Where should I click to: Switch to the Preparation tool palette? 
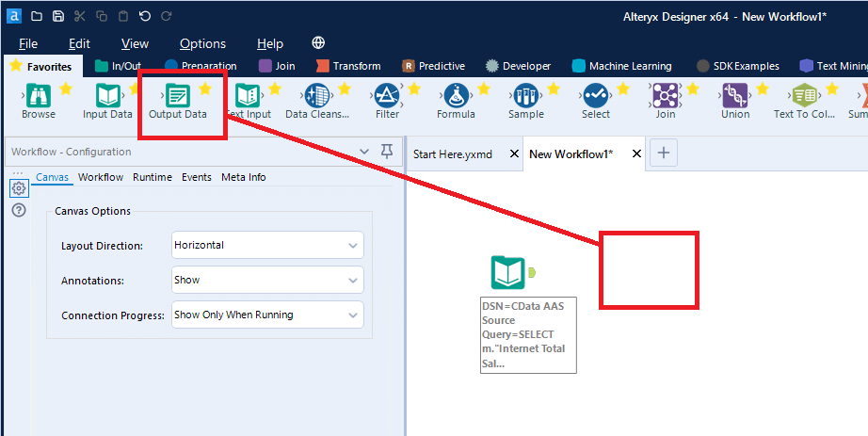pos(201,66)
